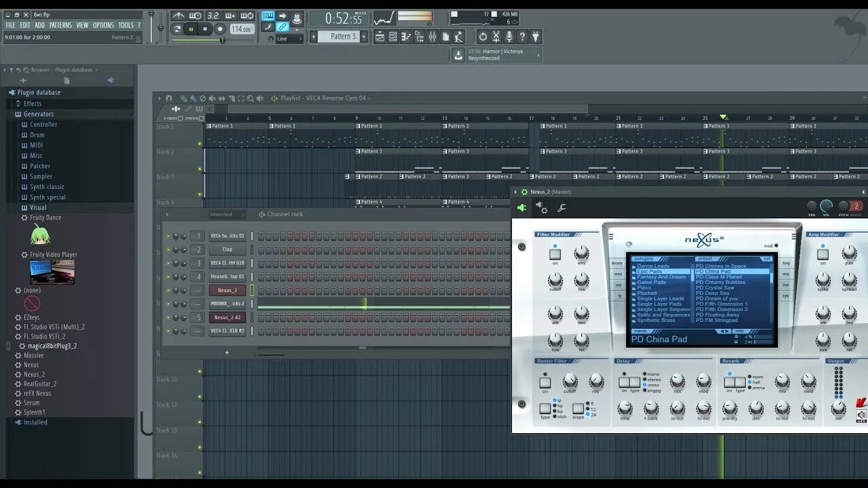Stop playback with the stop button
Image resolution: width=868 pixels, height=488 pixels.
[x=205, y=29]
